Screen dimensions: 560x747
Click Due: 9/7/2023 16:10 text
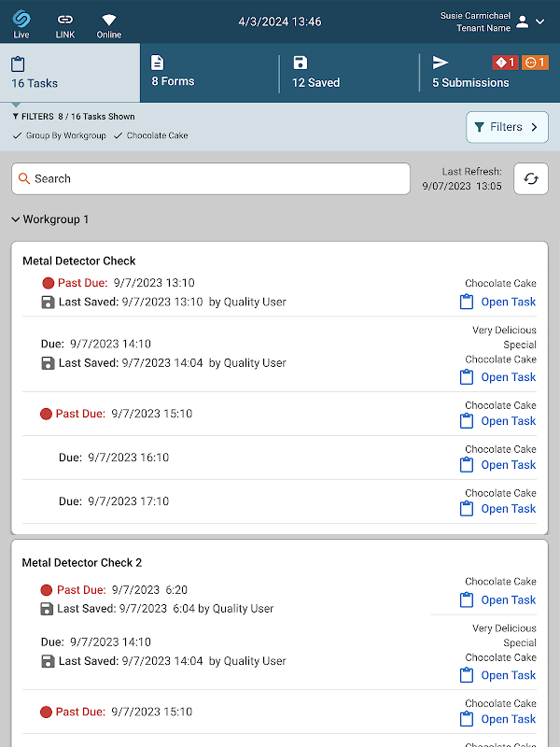click(114, 458)
